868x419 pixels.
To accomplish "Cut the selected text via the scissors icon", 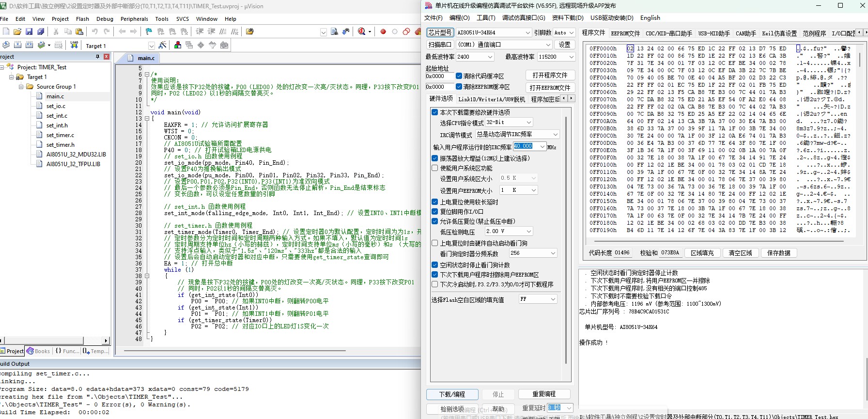I will pos(56,31).
